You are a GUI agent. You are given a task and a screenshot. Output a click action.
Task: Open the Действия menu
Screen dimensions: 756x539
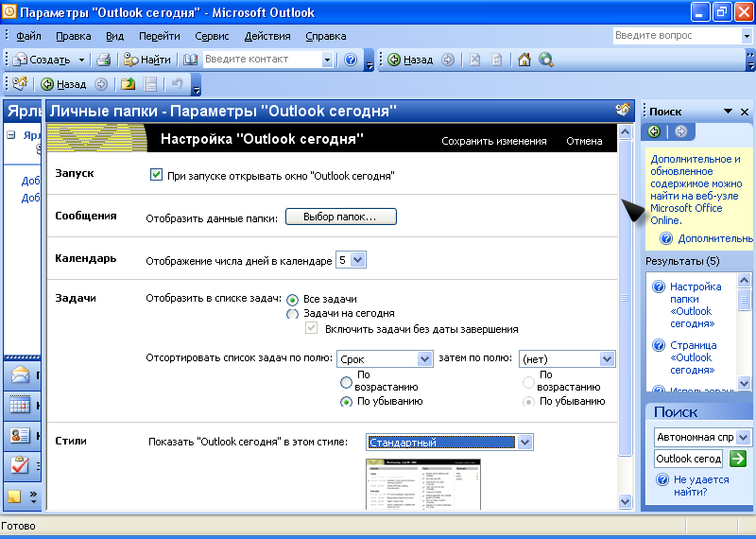coord(267,36)
